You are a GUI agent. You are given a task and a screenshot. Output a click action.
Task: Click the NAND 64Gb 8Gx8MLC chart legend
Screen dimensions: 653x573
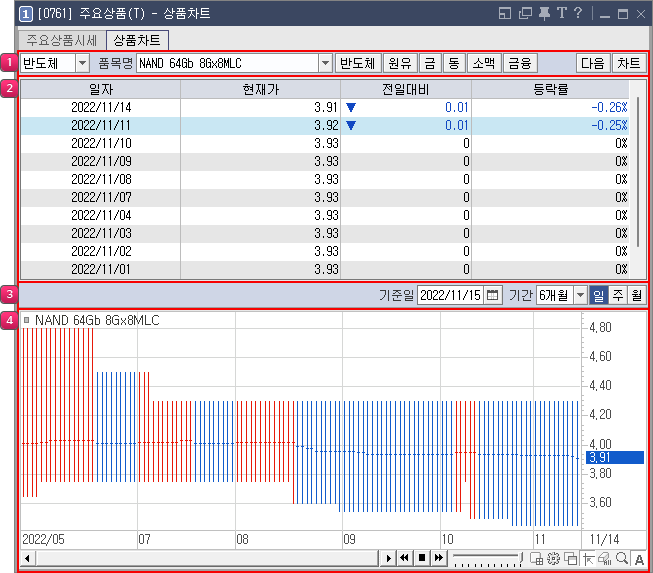(x=97, y=320)
